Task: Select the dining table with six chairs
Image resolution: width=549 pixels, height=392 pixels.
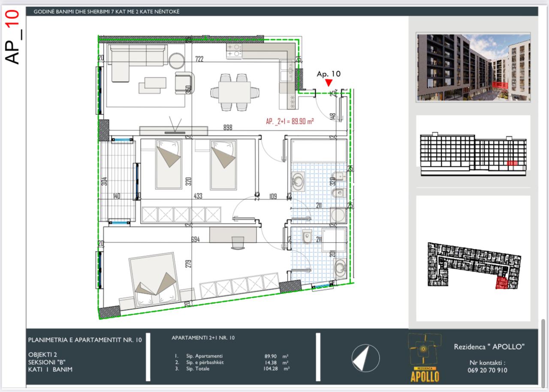Action: coord(235,92)
